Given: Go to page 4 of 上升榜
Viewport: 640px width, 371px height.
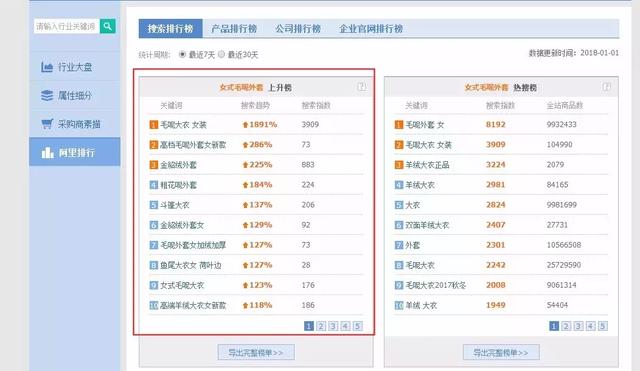Looking at the screenshot, I should (345, 326).
